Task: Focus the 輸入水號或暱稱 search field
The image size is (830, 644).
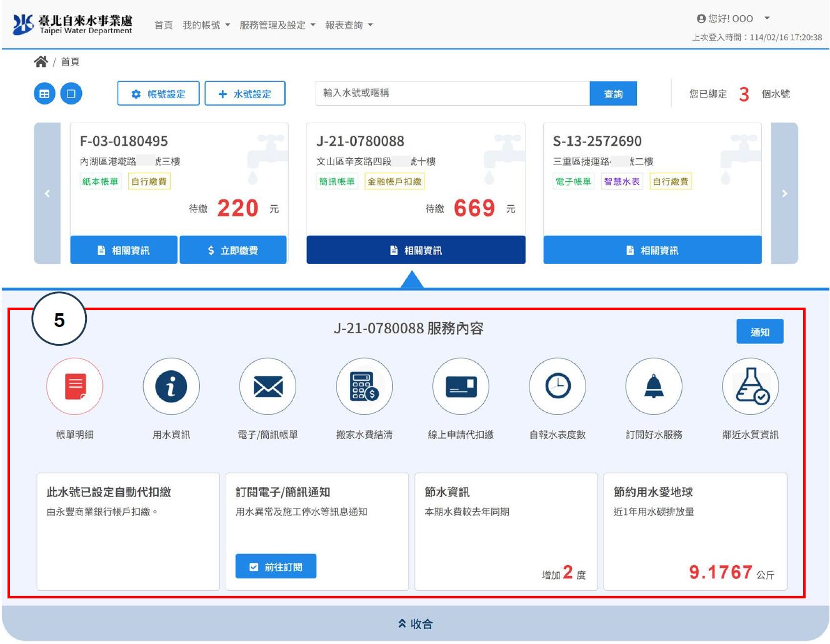Action: pos(452,93)
